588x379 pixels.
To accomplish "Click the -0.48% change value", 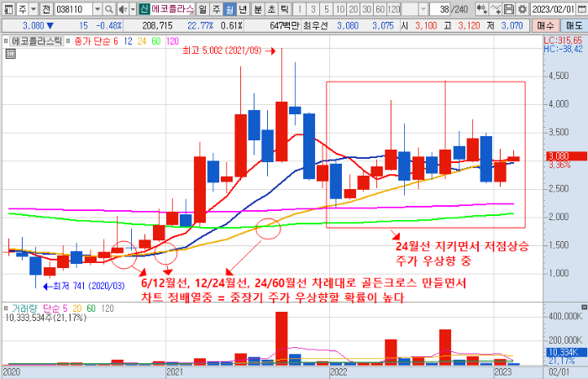I will pos(108,25).
